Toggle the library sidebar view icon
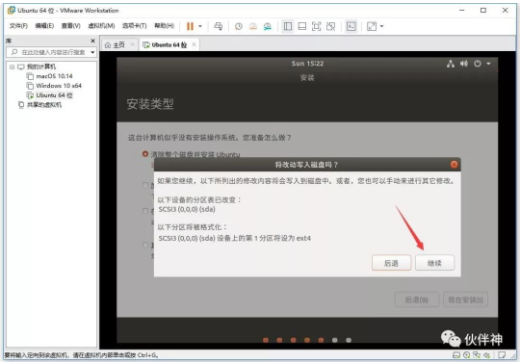 [x=288, y=26]
